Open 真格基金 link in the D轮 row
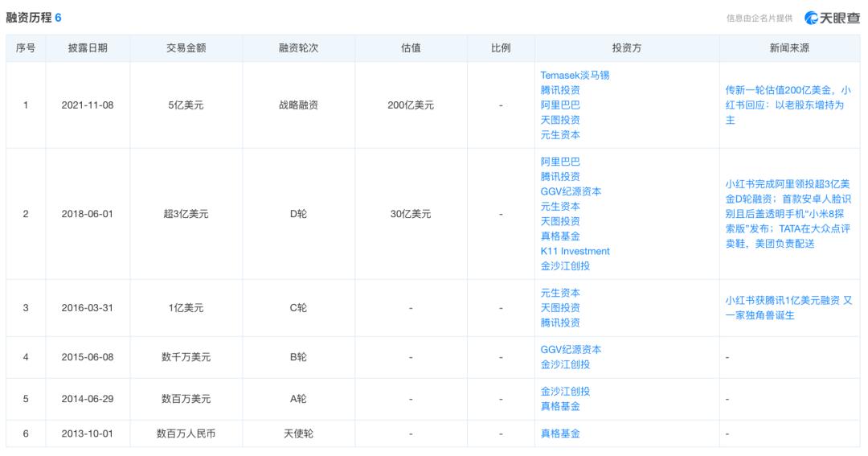Image resolution: width=868 pixels, height=456 pixels. [560, 236]
